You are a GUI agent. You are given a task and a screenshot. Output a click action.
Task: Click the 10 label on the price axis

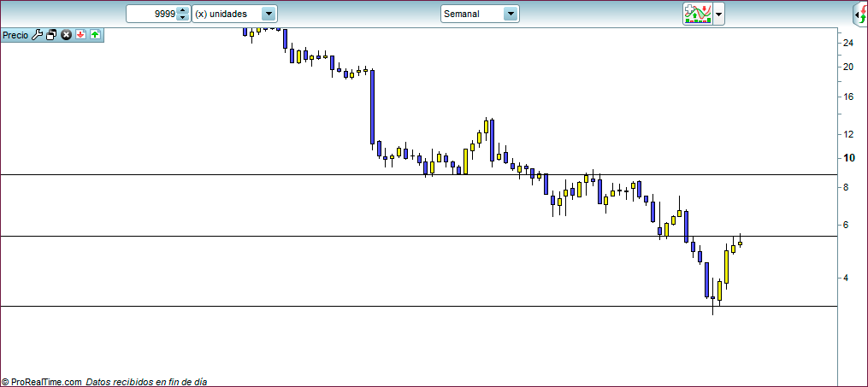(848, 158)
